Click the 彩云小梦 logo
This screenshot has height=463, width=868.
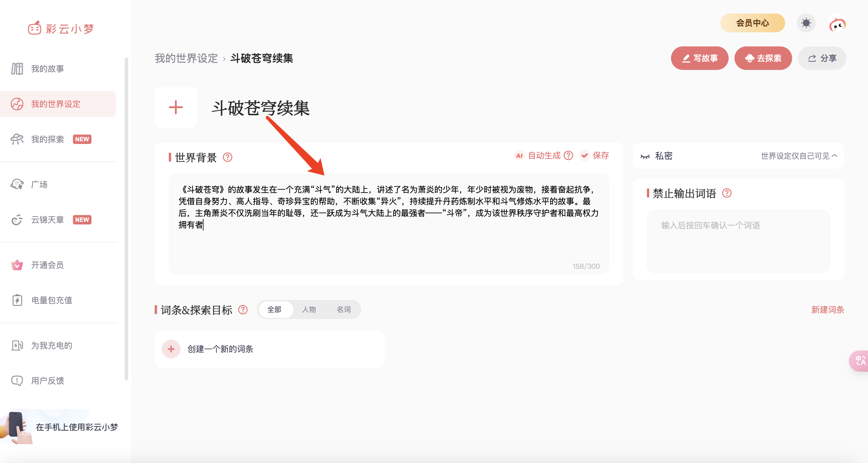click(x=61, y=28)
